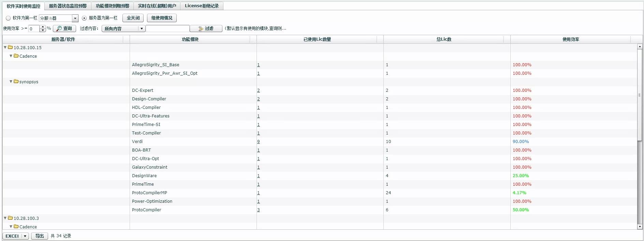
Task: Select the DC-Ultra-Features module row
Action: pyautogui.click(x=320, y=116)
